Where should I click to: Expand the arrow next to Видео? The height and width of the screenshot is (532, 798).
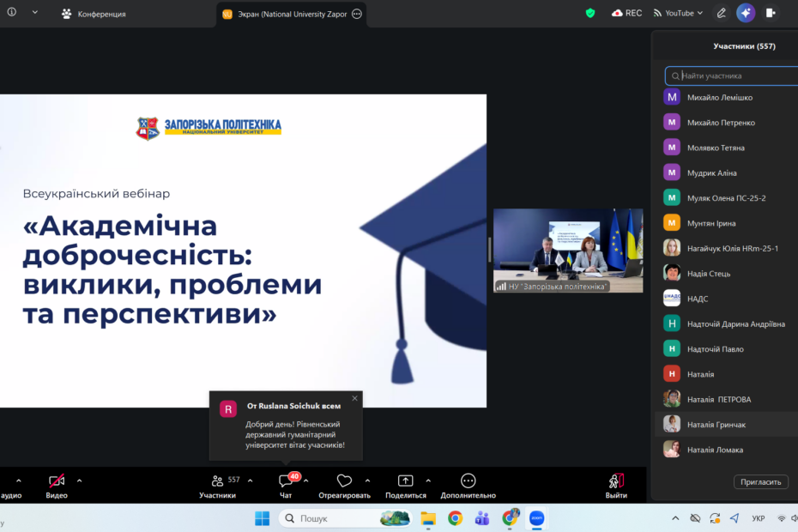point(80,481)
